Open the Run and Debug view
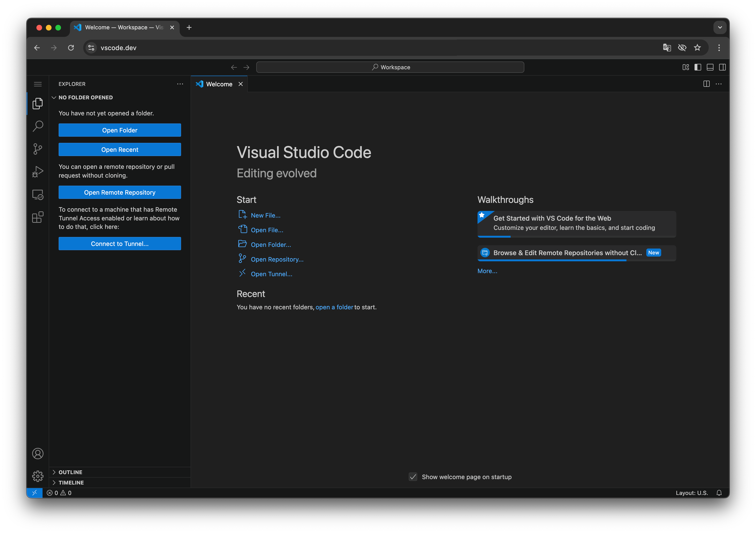 (x=38, y=172)
